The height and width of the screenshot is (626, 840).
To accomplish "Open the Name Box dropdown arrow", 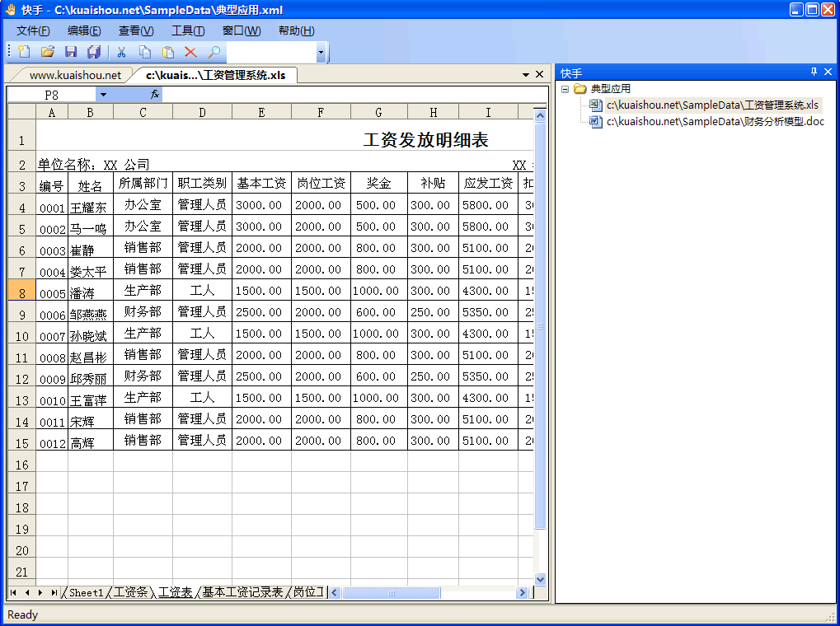I will (x=102, y=95).
